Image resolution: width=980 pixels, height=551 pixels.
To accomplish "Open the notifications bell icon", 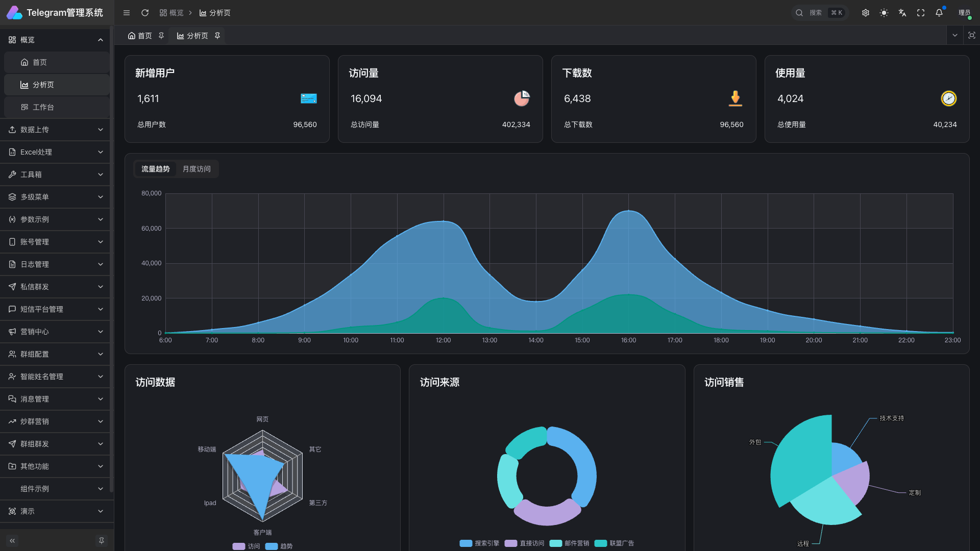I will point(939,13).
